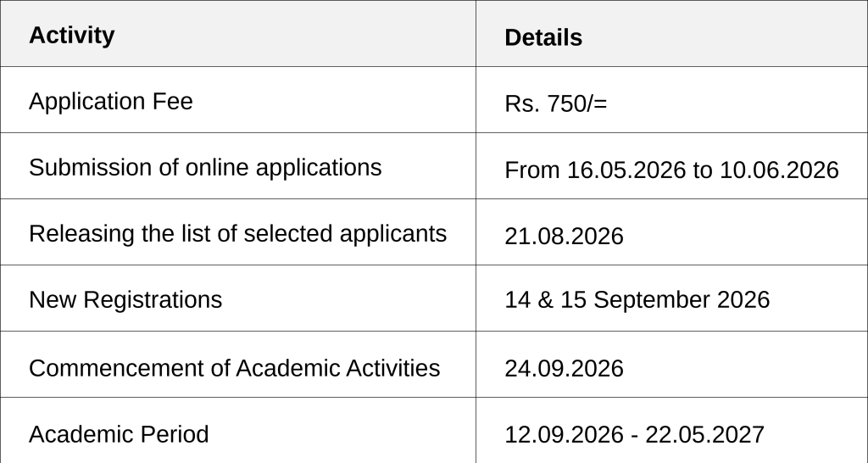
Task: Click the 24.09.2026 date cell
Action: pos(671,365)
